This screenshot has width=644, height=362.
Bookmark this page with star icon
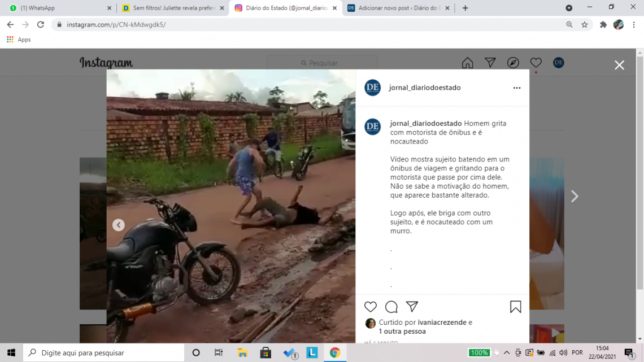585,25
